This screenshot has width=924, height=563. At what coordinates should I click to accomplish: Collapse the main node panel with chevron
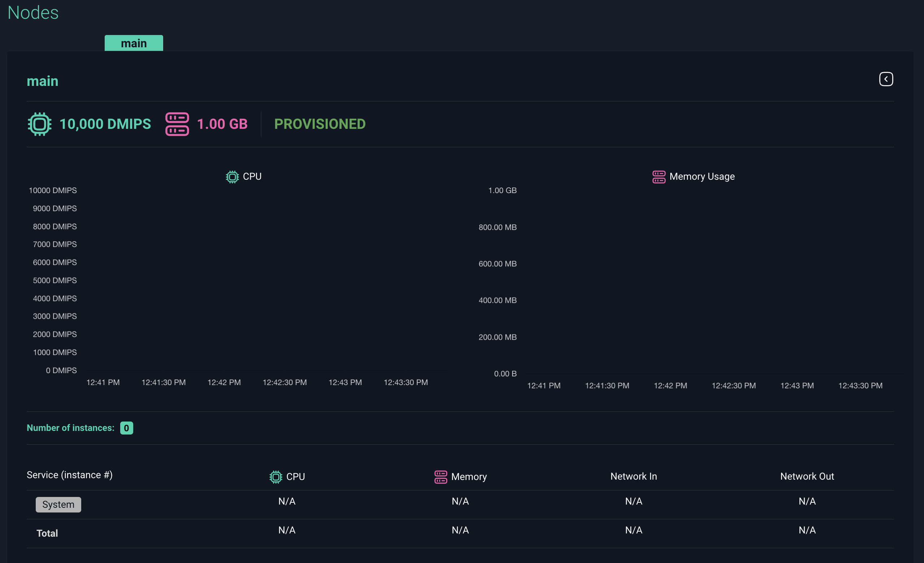pyautogui.click(x=886, y=79)
